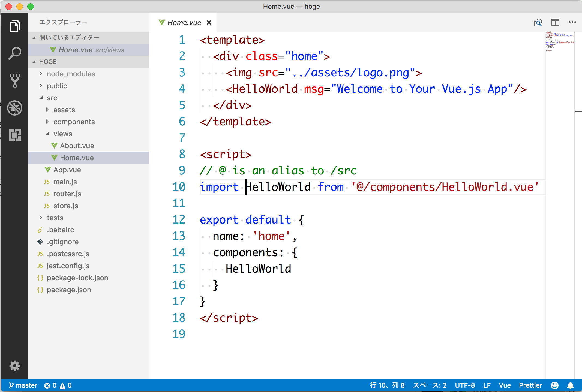Open the editor More Actions ellipsis menu
This screenshot has width=582, height=392.
[x=572, y=22]
